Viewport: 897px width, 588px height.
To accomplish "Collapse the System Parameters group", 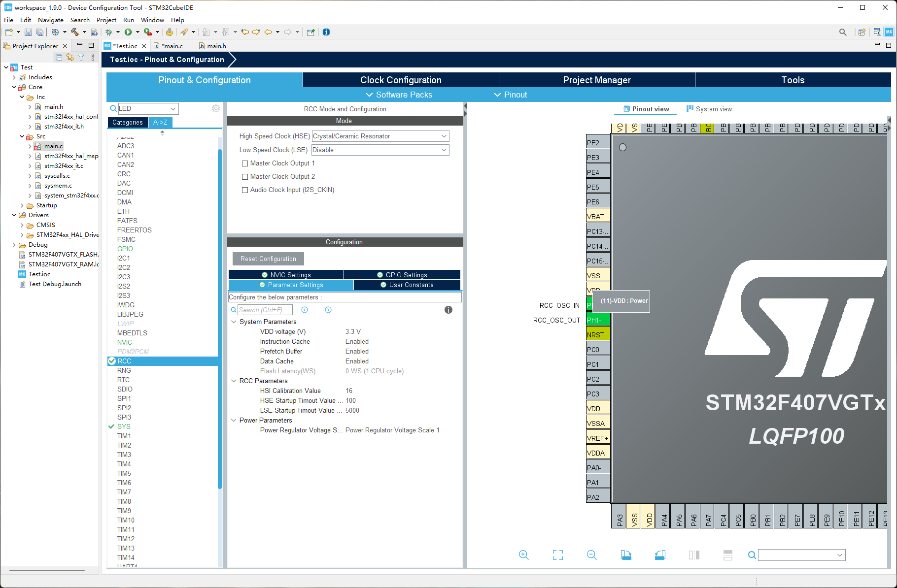I will click(234, 322).
